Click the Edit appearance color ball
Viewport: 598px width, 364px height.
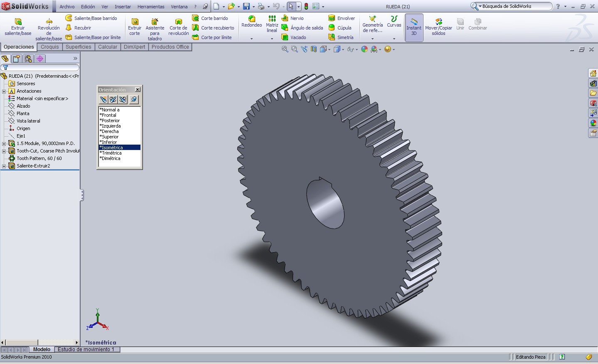pyautogui.click(x=364, y=49)
